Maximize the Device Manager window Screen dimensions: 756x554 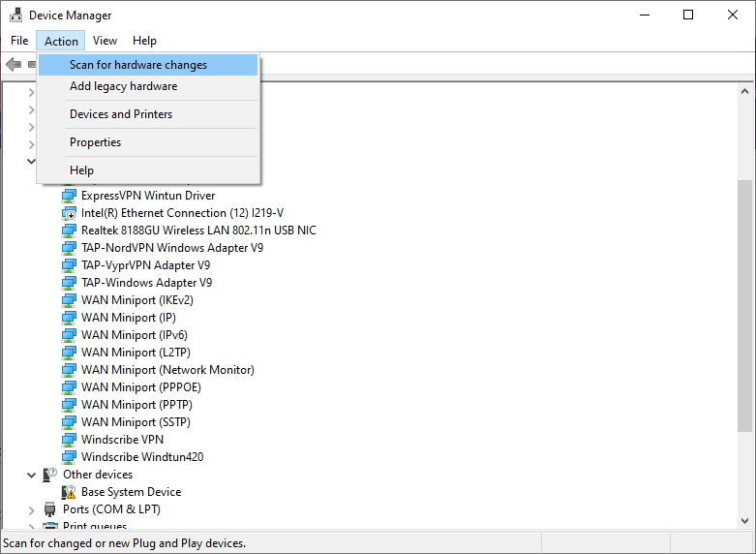tap(688, 15)
